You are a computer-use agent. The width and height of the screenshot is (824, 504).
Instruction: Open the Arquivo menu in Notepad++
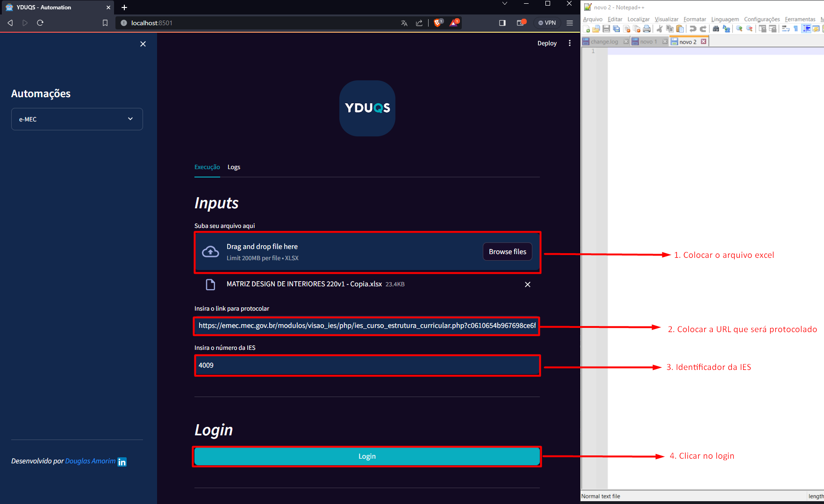pos(593,19)
